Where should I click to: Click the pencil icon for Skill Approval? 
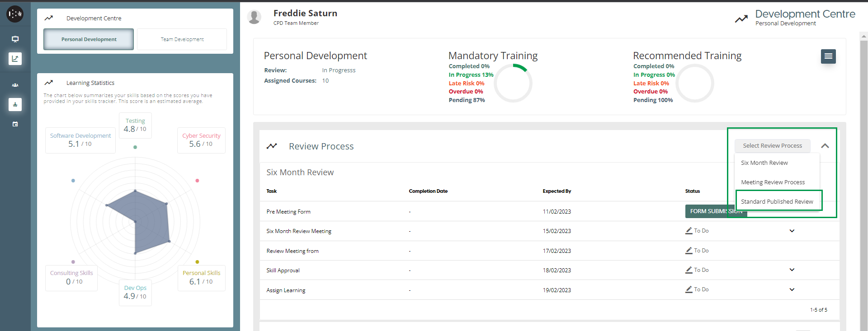pos(689,270)
